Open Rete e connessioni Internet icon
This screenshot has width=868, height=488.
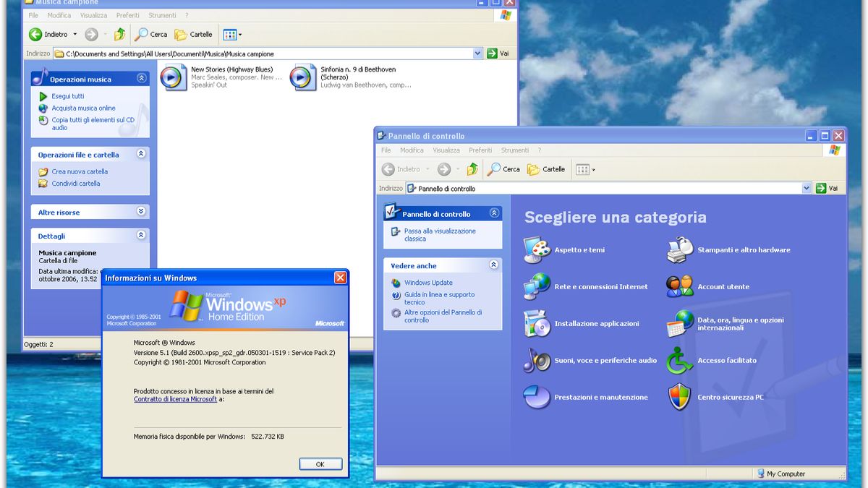pos(537,287)
